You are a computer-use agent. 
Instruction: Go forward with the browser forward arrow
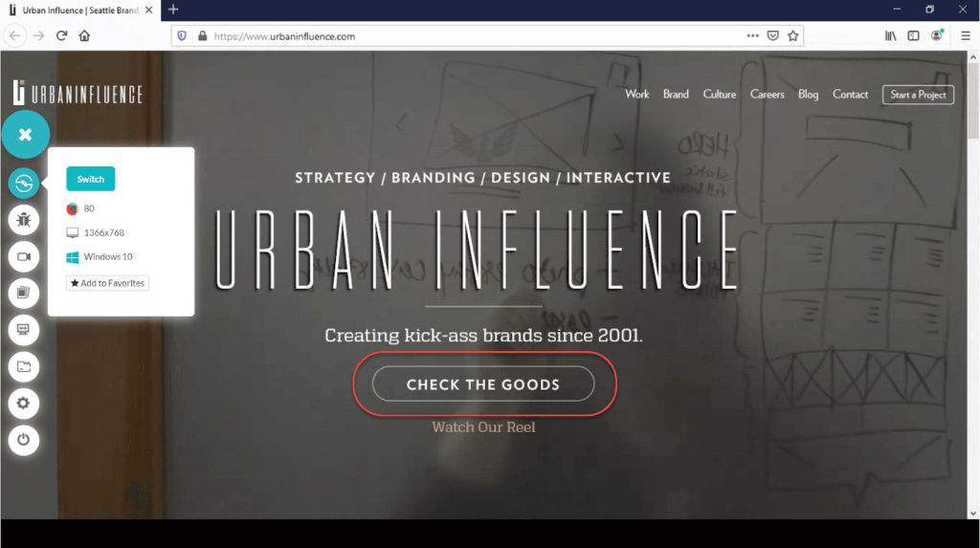pyautogui.click(x=38, y=36)
